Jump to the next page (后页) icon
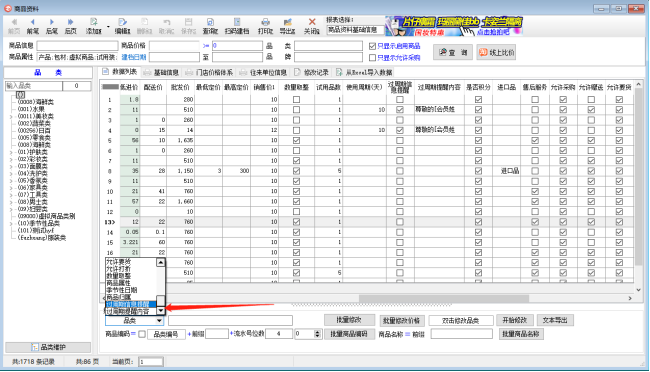Image resolution: width=650 pixels, height=372 pixels. tap(70, 22)
